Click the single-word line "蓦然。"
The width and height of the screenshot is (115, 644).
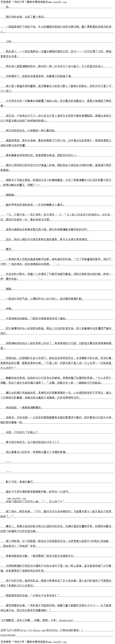pyautogui.click(x=9, y=249)
